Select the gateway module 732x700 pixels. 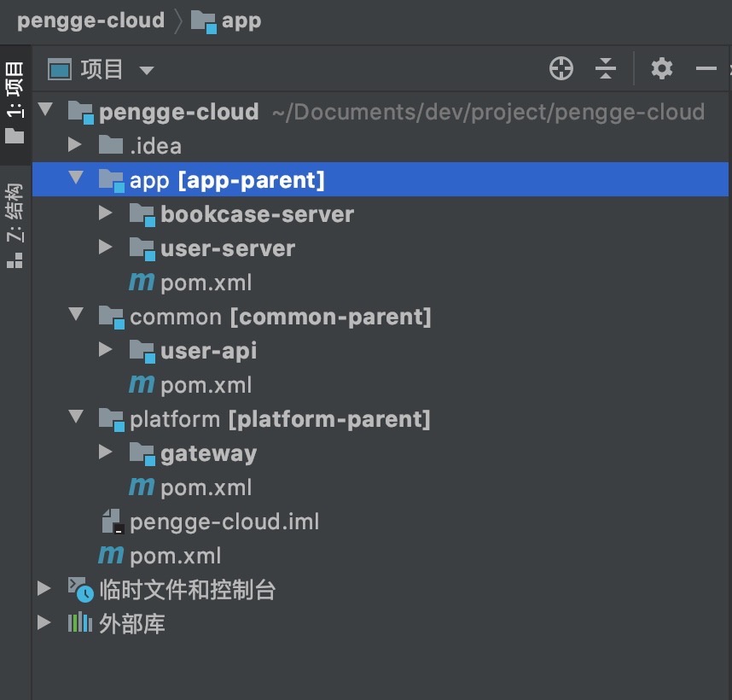pos(208,453)
